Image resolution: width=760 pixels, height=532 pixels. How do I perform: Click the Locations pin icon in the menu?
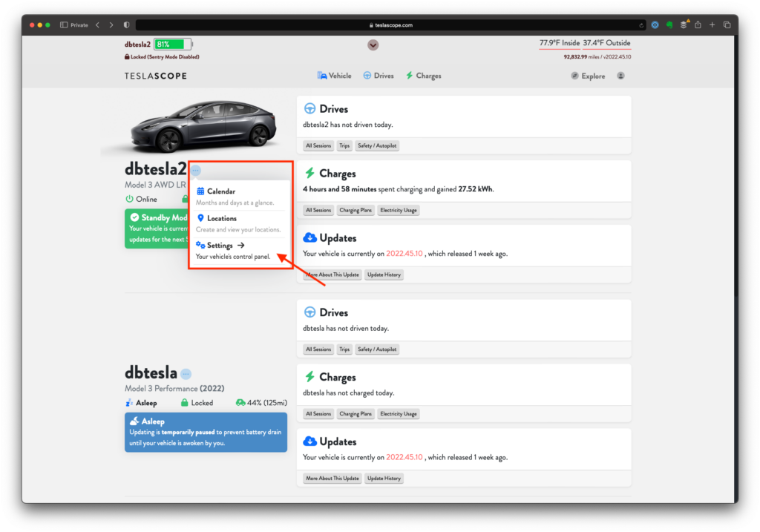[x=200, y=218]
